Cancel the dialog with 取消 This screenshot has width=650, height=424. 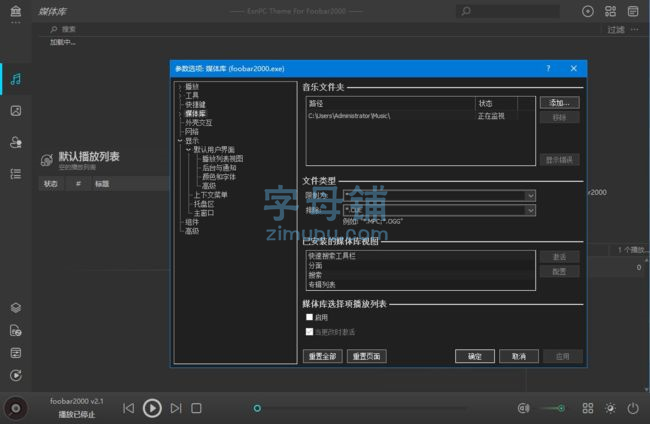pos(519,356)
